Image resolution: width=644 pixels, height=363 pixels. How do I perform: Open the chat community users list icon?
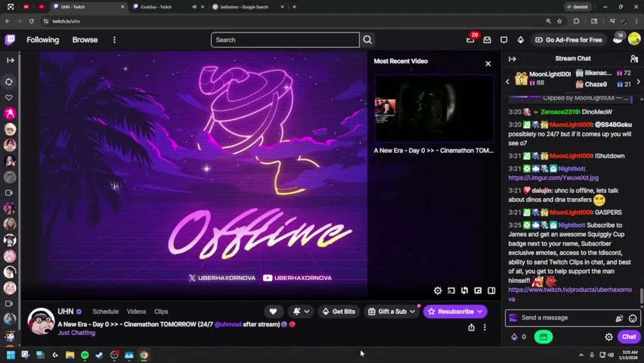coord(634,59)
